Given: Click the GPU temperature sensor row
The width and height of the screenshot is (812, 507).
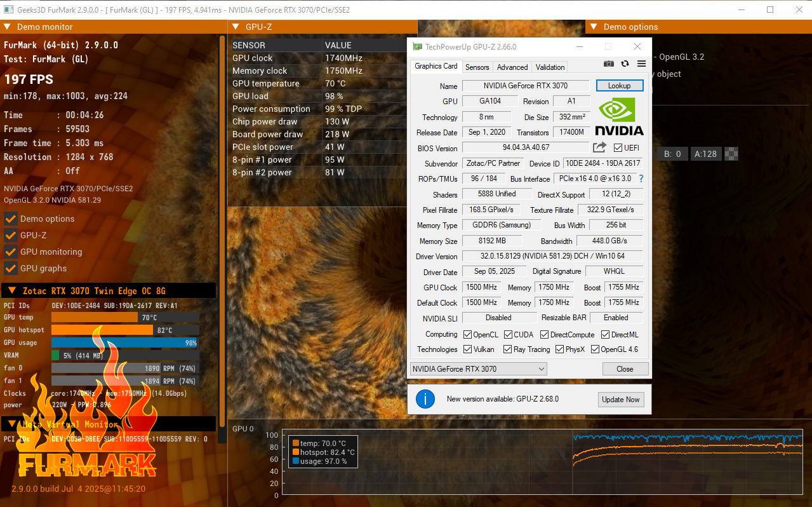Looking at the screenshot, I should tap(318, 83).
